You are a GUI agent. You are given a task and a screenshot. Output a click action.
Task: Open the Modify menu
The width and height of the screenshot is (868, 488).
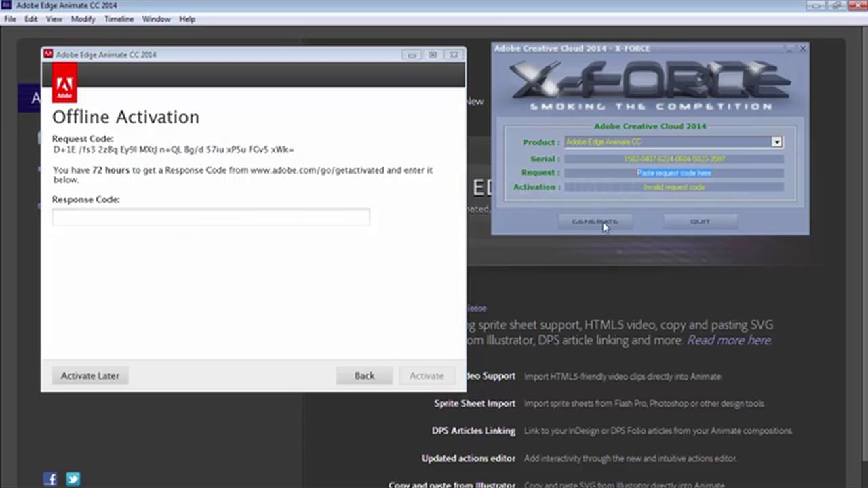(x=83, y=19)
